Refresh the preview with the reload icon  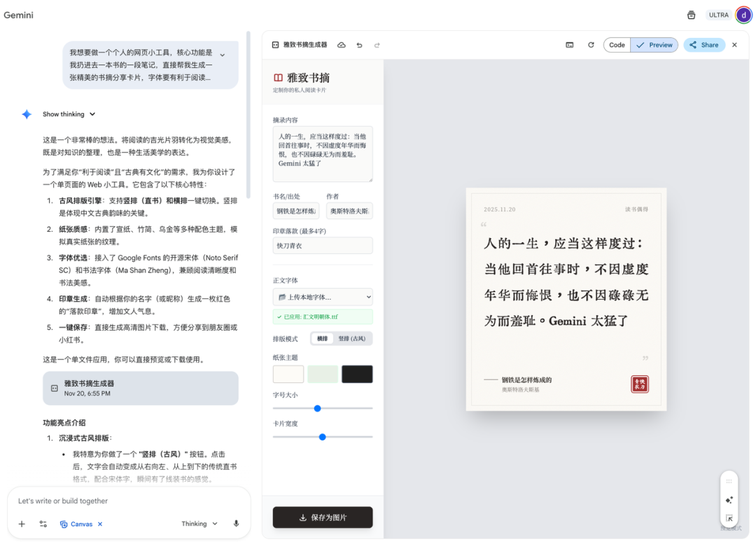pyautogui.click(x=591, y=44)
